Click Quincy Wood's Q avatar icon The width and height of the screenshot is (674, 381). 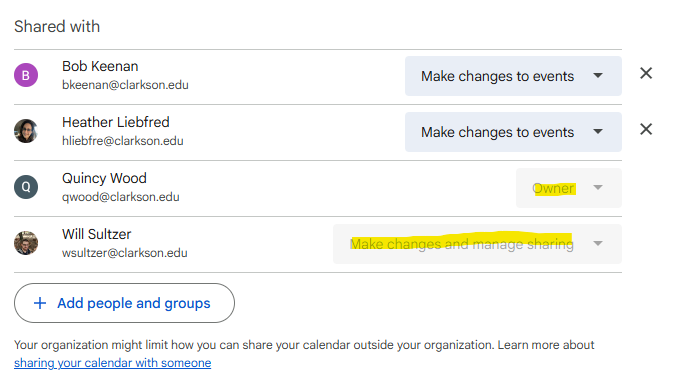(x=26, y=187)
